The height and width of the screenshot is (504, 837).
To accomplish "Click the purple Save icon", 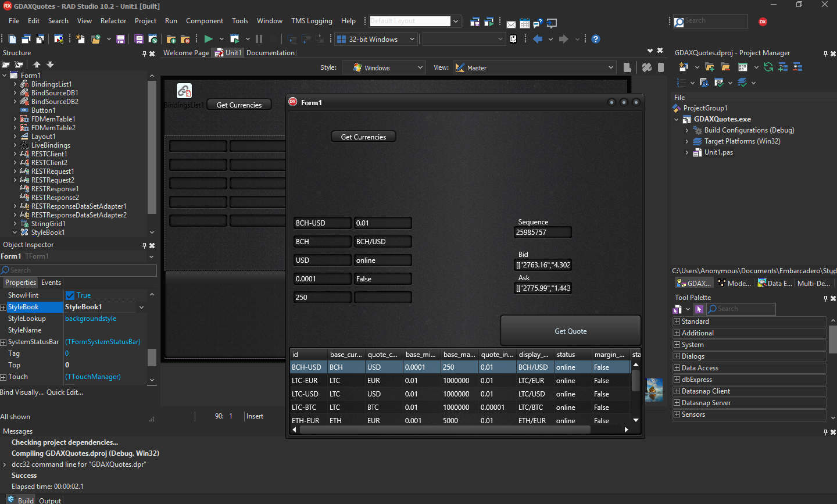I will coord(120,39).
